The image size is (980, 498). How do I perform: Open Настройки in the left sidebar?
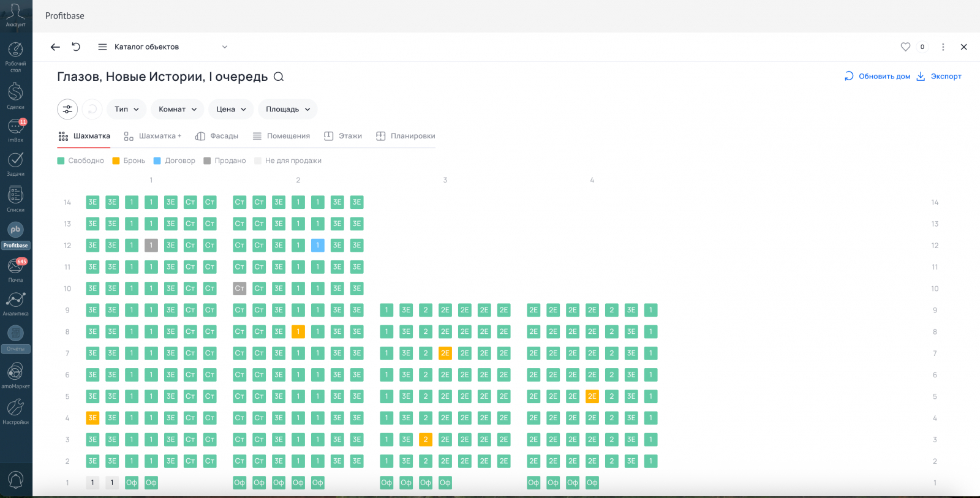(15, 411)
